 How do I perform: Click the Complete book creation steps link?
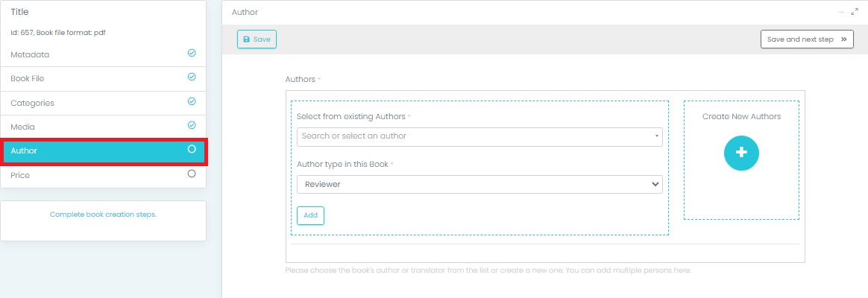coord(103,215)
